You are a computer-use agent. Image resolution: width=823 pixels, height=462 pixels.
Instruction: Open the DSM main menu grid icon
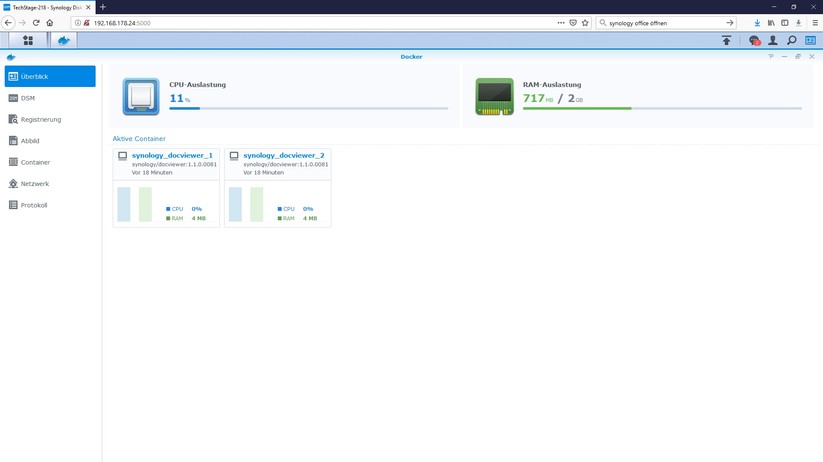point(28,41)
